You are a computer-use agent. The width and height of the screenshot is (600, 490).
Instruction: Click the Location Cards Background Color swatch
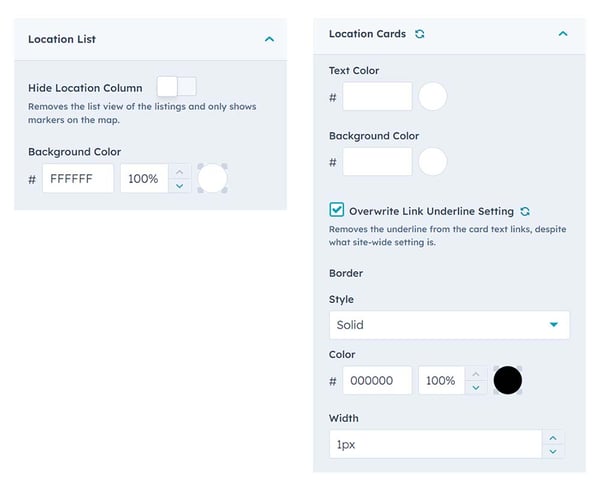[432, 162]
